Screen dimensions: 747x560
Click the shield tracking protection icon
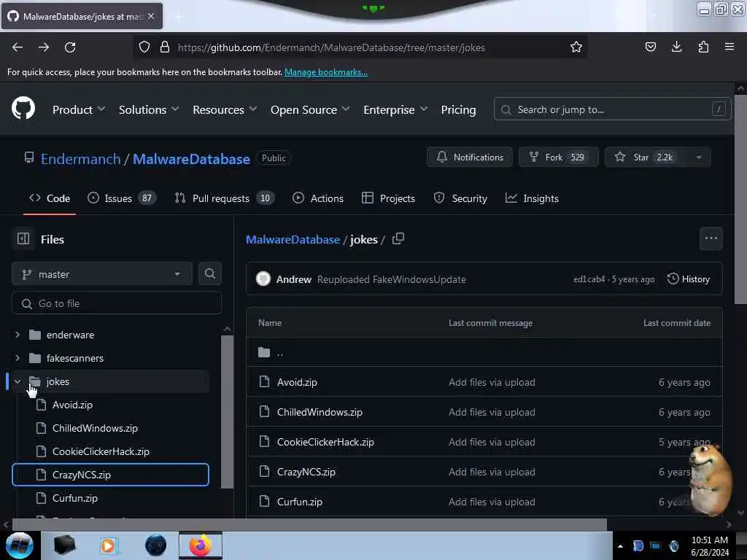pos(144,47)
